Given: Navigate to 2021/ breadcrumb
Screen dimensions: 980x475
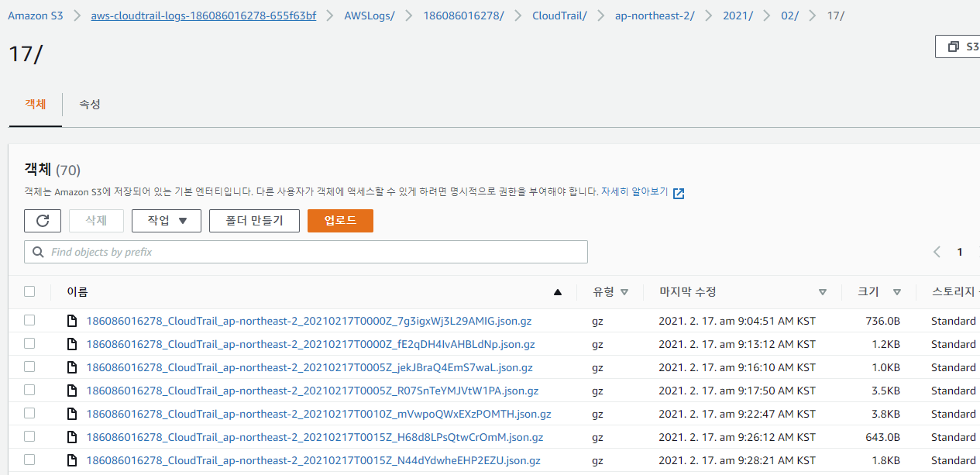Looking at the screenshot, I should click(738, 15).
